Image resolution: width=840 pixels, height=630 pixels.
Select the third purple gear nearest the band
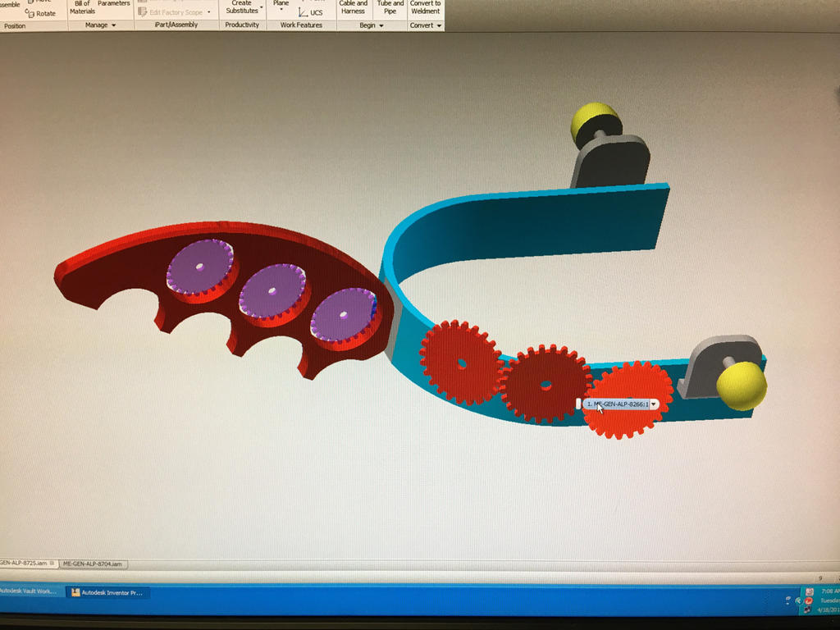click(344, 315)
